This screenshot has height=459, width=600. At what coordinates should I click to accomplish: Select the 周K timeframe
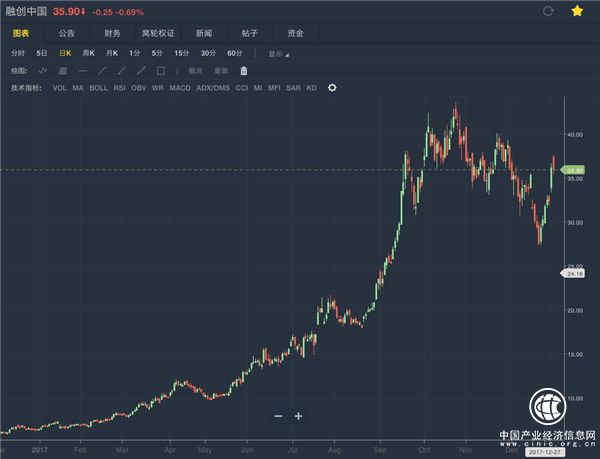click(88, 52)
